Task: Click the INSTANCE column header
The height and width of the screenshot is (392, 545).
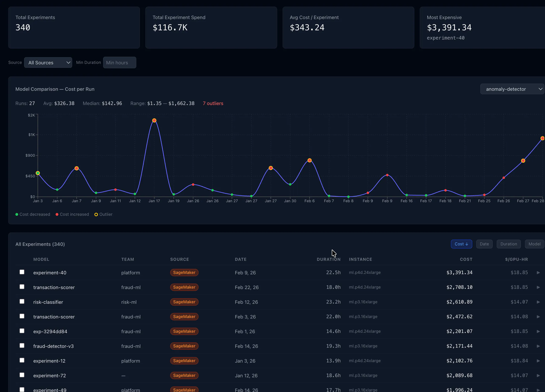Action: click(x=360, y=259)
